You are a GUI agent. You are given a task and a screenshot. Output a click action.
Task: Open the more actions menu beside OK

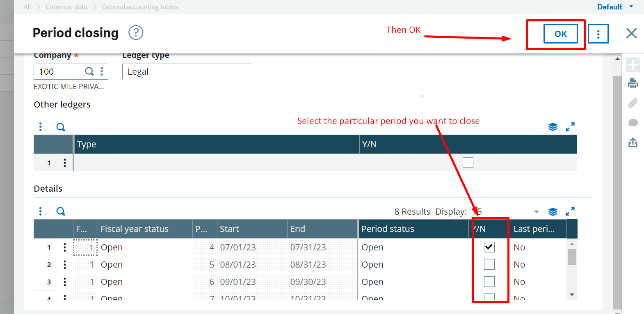tap(598, 34)
